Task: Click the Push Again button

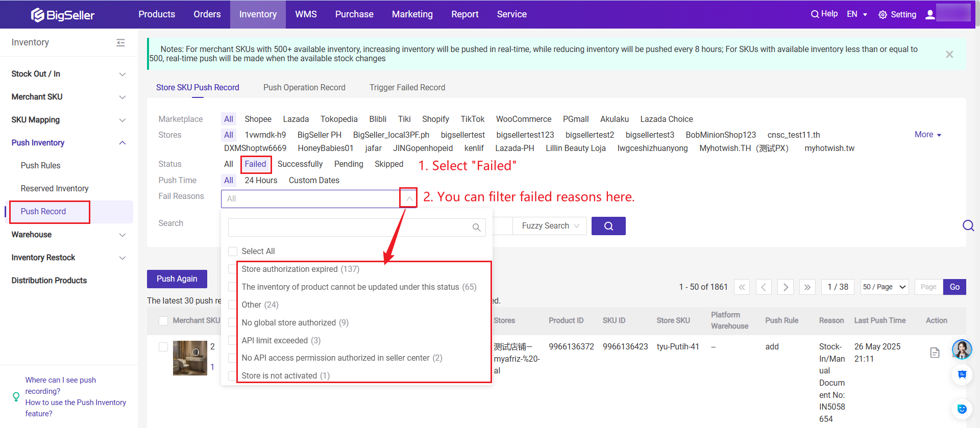Action: pyautogui.click(x=177, y=279)
